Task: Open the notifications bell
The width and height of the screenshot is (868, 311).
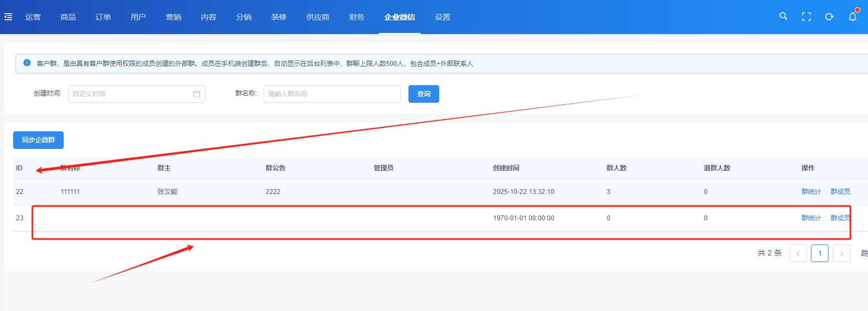Action: click(x=853, y=17)
